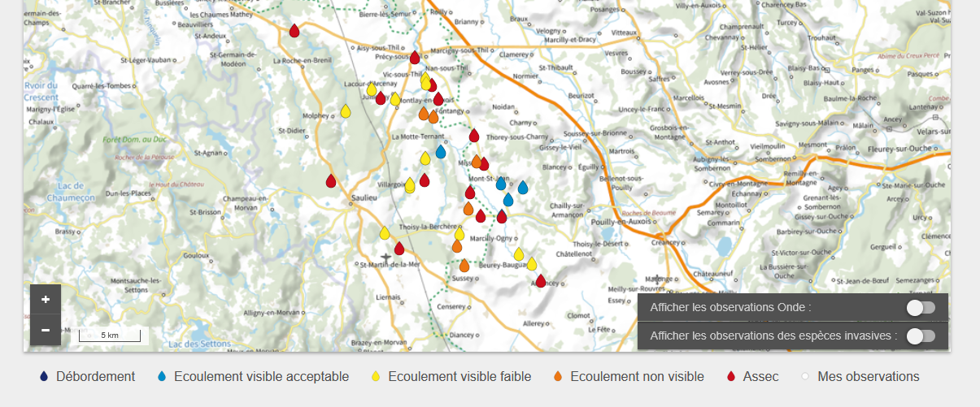Click the yellow marker near Molphey
980x407 pixels.
click(x=346, y=112)
